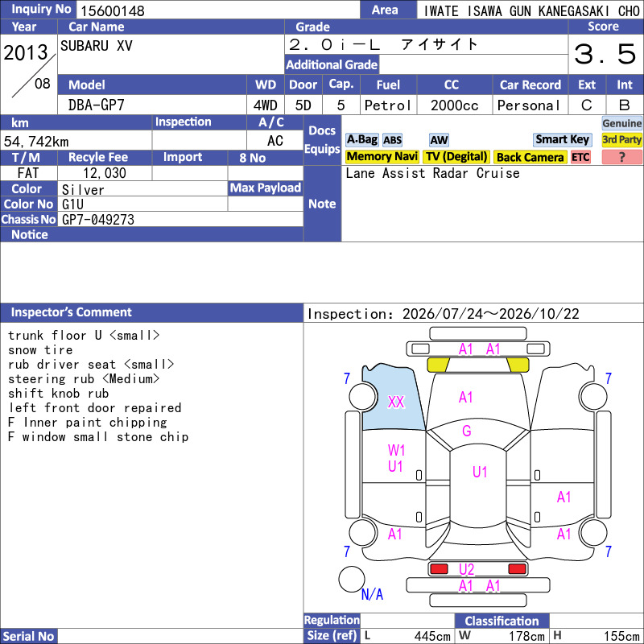Click the Max Payload label
Screen dimensions: 644x644
pos(265,188)
